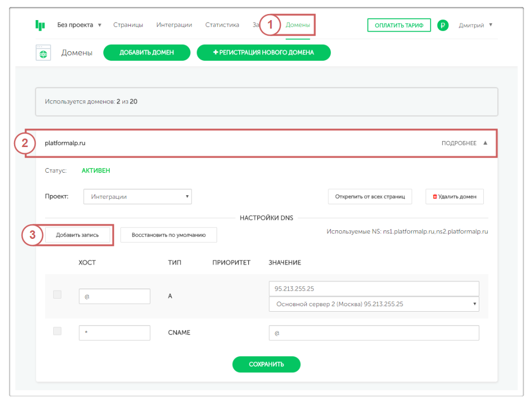
Task: Toggle checkbox for the A record row
Action: coord(57,295)
